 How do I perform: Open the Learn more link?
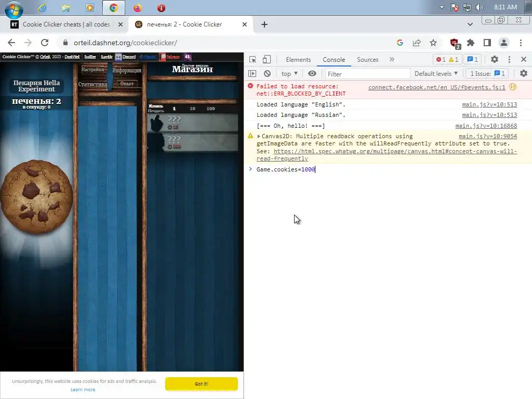pyautogui.click(x=83, y=390)
